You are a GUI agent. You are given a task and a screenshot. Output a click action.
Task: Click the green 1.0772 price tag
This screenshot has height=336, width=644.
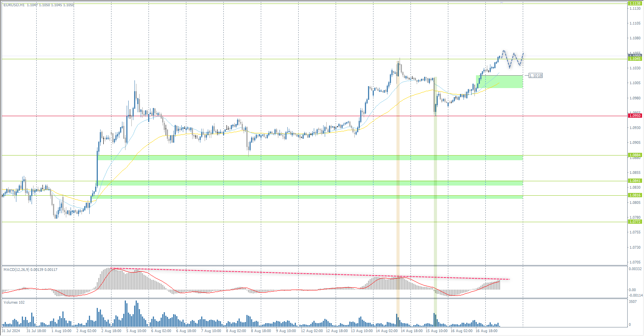[x=635, y=222]
